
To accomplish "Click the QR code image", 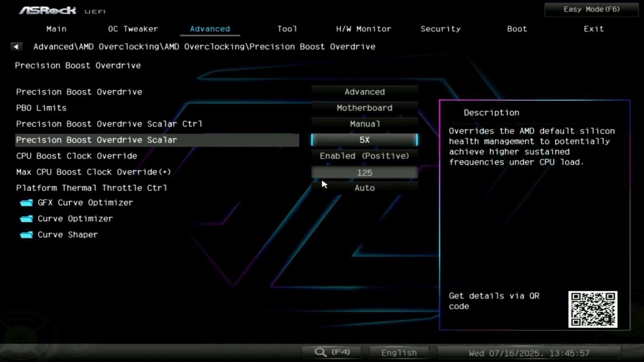I will pos(592,309).
